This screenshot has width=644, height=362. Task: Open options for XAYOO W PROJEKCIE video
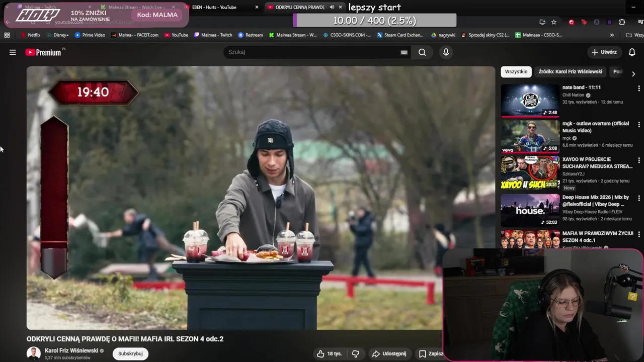pos(639,160)
